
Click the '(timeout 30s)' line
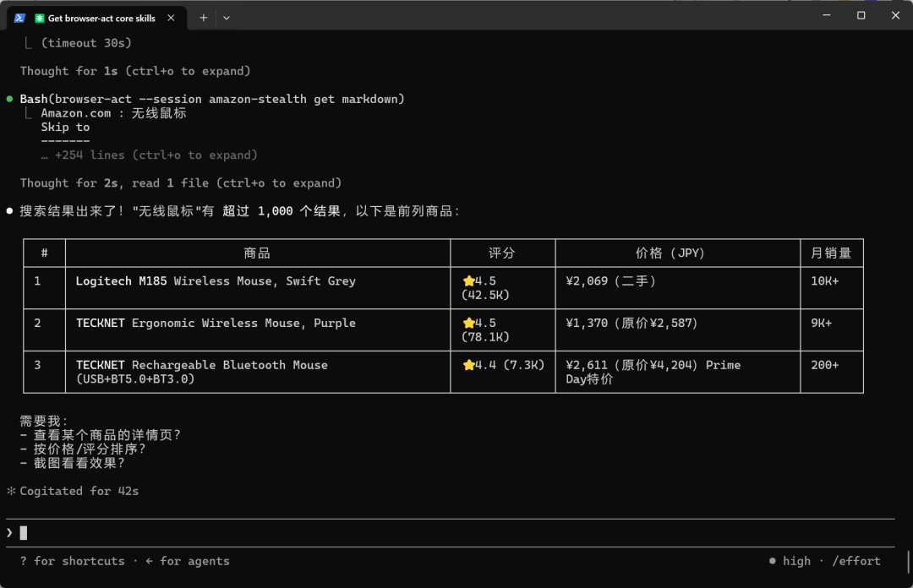click(x=86, y=43)
